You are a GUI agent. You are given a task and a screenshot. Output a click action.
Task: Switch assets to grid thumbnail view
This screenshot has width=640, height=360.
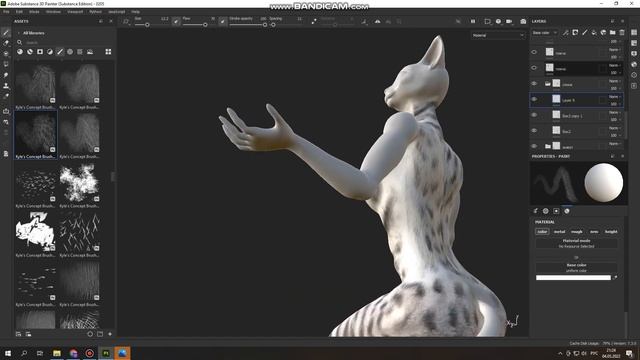click(108, 52)
